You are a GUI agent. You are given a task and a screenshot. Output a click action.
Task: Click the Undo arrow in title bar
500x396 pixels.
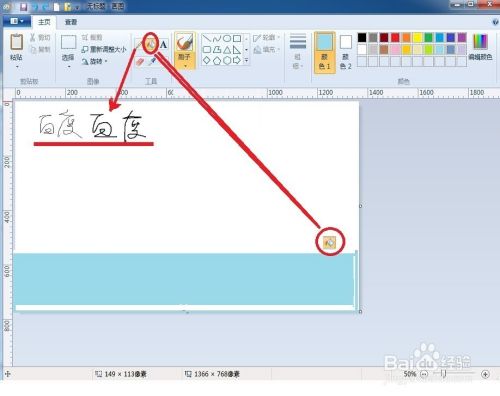[36, 6]
